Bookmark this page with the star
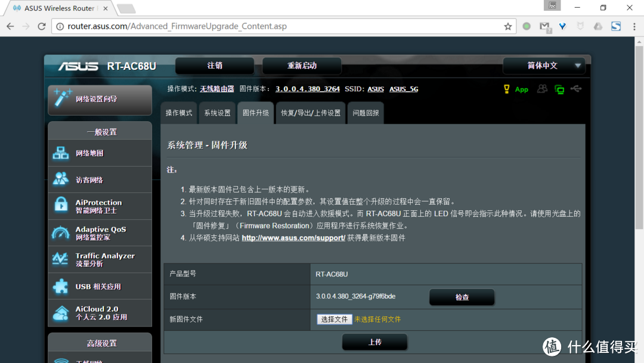Viewport: 644px width, 363px height. click(x=508, y=26)
